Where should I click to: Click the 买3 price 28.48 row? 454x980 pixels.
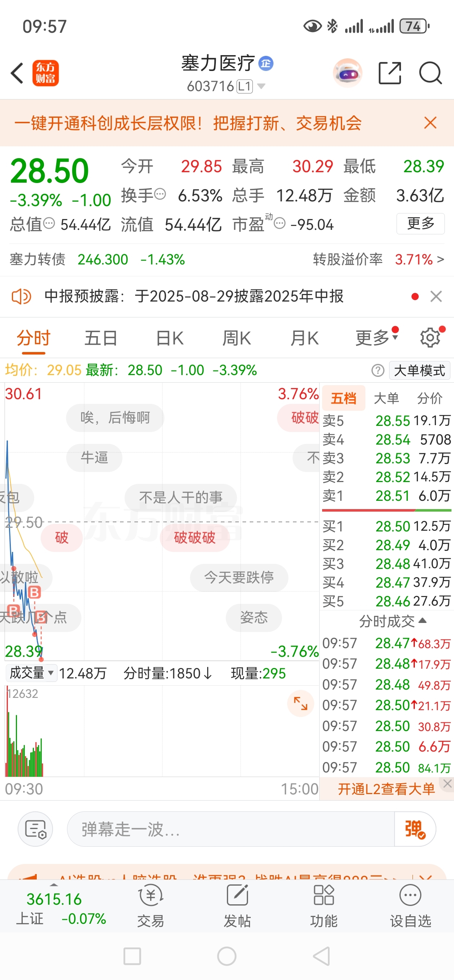click(x=386, y=564)
